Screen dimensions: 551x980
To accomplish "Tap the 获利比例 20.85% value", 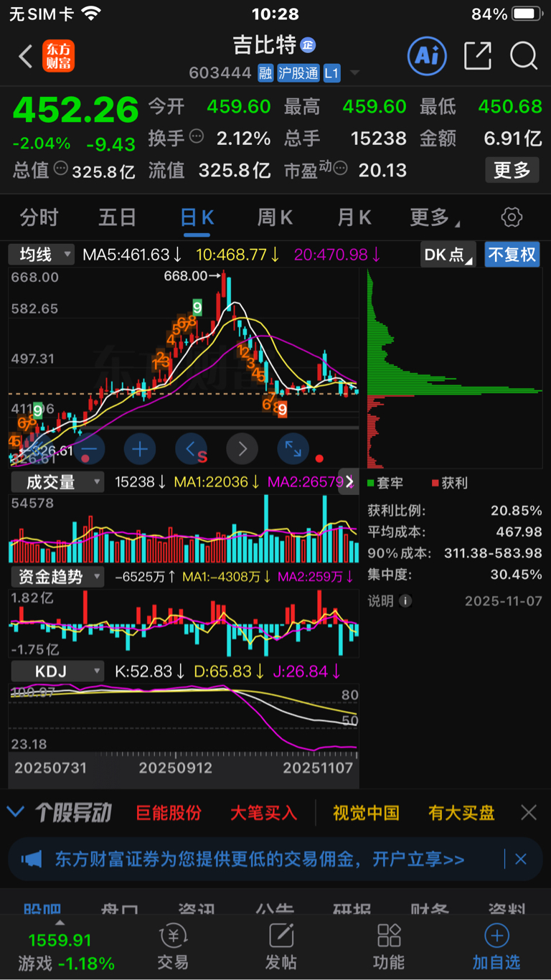I will click(x=517, y=510).
